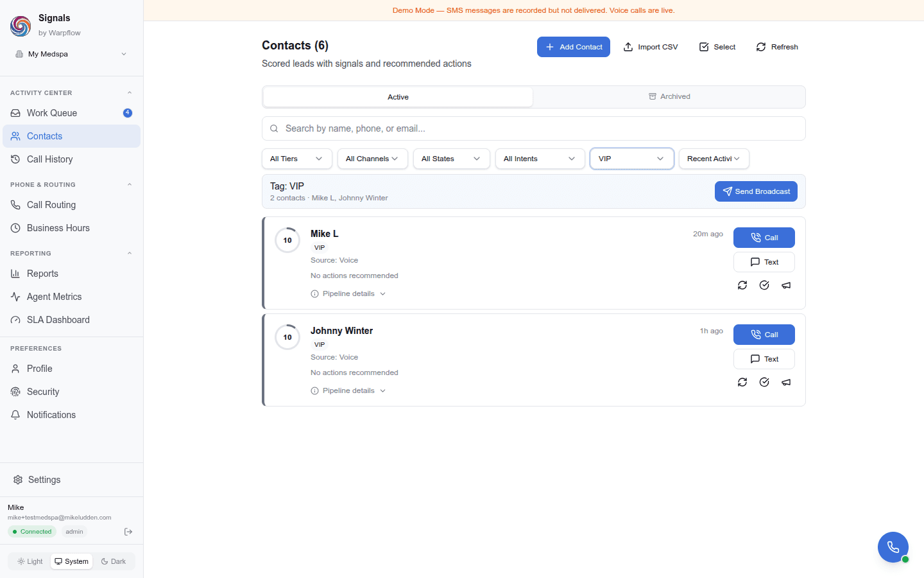The image size is (924, 578).
Task: Open Call History in the sidebar
Action: pos(49,159)
